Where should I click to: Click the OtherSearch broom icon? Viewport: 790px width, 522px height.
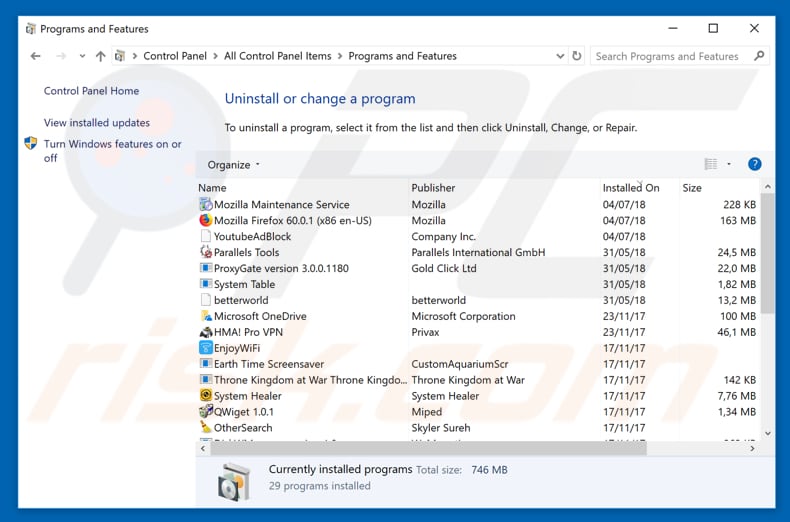pos(206,427)
